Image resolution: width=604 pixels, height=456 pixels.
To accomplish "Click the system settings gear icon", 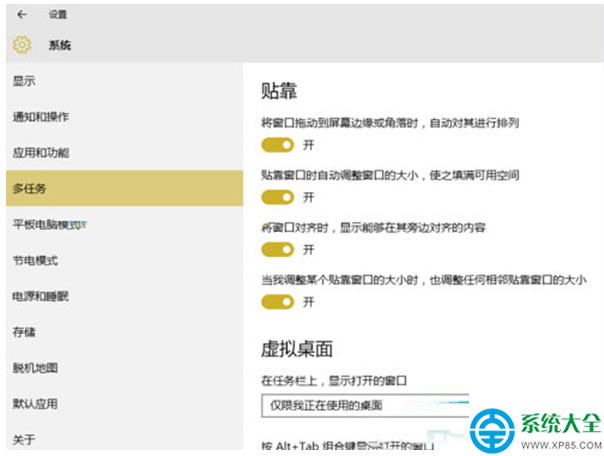I will click(22, 45).
